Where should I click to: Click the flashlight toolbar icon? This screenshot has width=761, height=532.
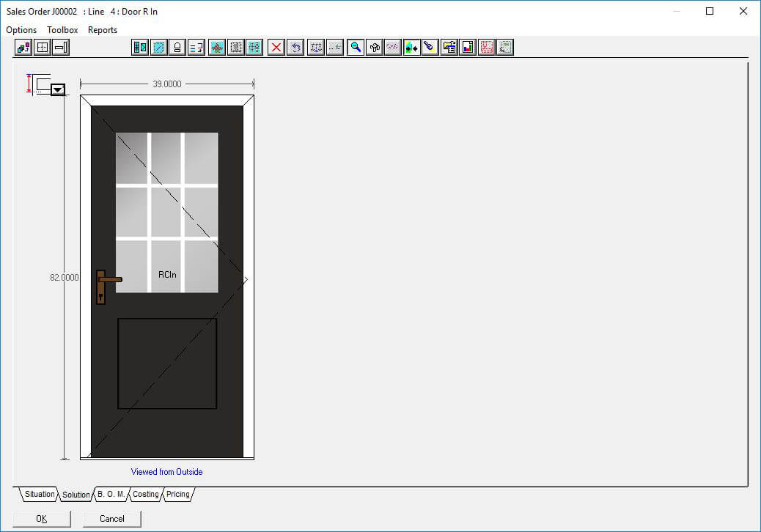tap(430, 48)
